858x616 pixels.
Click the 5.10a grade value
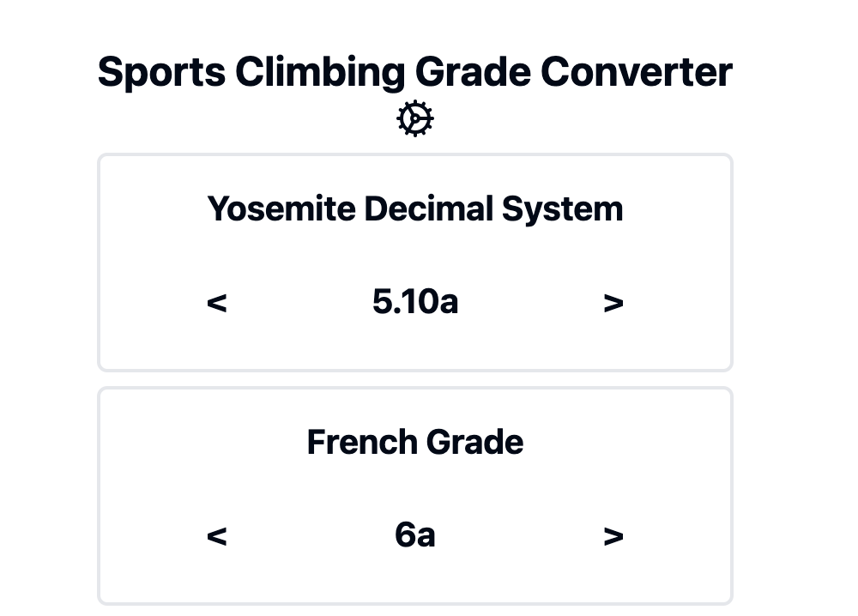pos(415,303)
